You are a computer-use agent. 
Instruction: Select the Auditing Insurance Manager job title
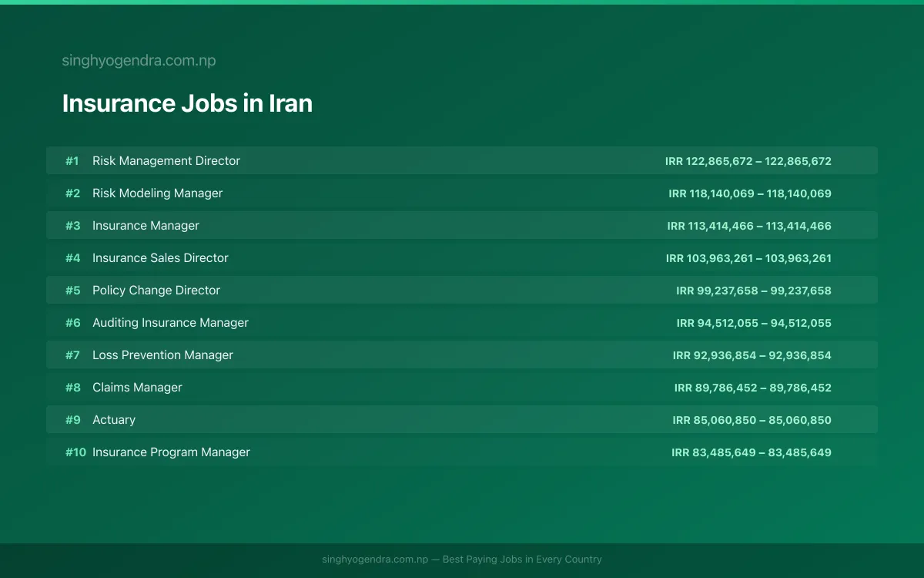[x=170, y=323]
